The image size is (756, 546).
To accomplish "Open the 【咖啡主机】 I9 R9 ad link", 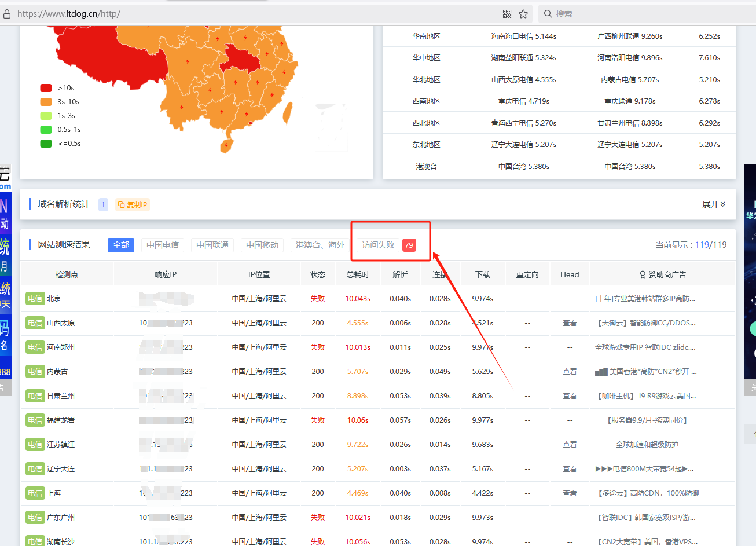I will click(647, 396).
